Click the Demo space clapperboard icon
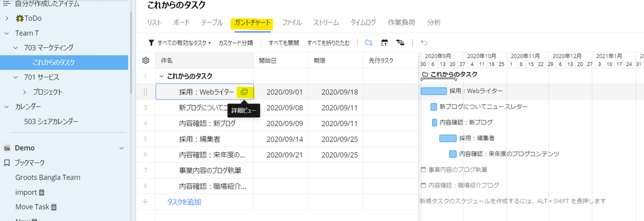 7,147
